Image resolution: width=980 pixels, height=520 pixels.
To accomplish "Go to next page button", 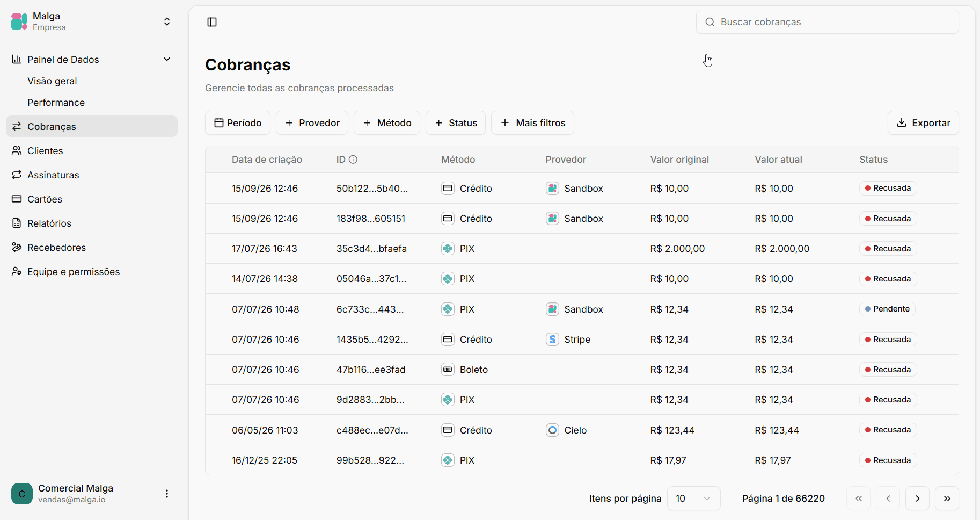I will pos(918,499).
